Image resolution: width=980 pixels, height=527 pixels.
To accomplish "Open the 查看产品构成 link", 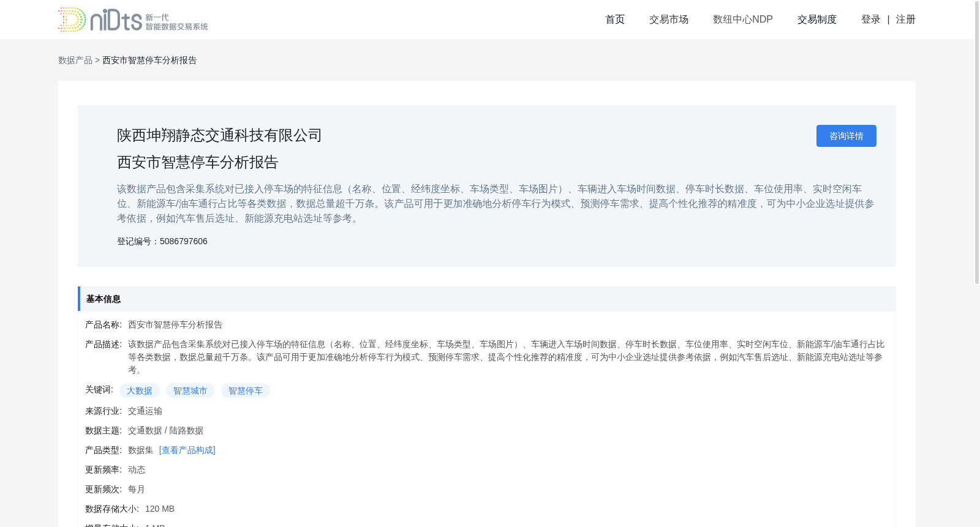I will (187, 450).
